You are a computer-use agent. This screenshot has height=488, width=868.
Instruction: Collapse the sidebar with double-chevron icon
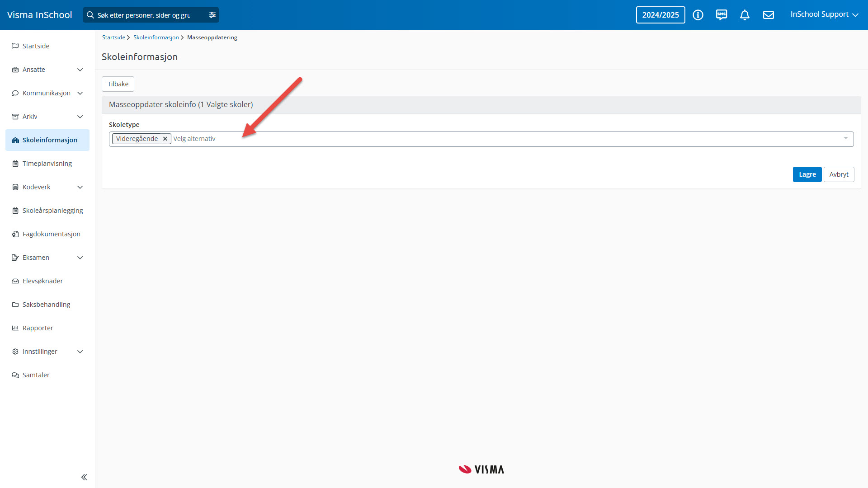coord(84,477)
